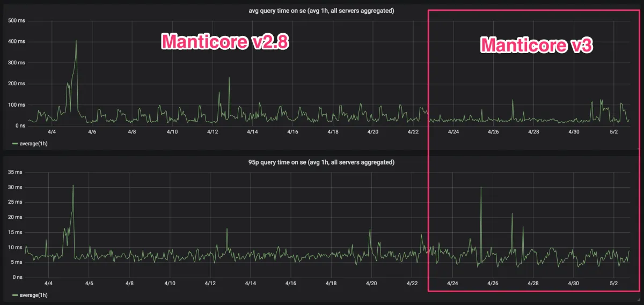Viewport: 644px width, 305px height.
Task: Click the 400 ms spike peak in avg query graph
Action: (x=76, y=41)
